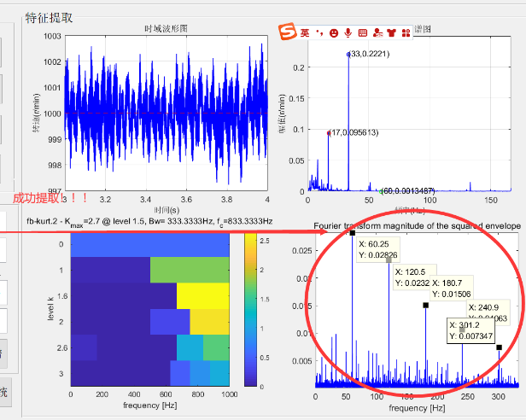
Task: Click the cyan cell at level 3 near 1000 Hz
Action: (x=219, y=373)
